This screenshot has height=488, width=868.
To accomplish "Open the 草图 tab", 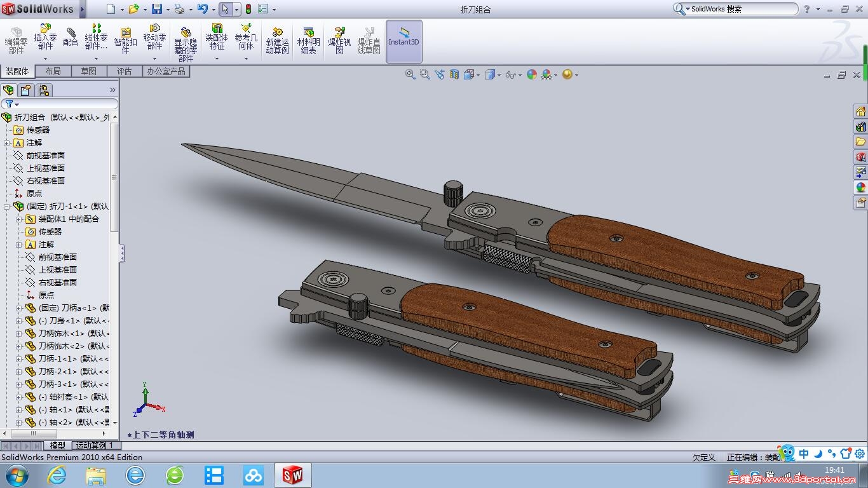I will coord(89,71).
